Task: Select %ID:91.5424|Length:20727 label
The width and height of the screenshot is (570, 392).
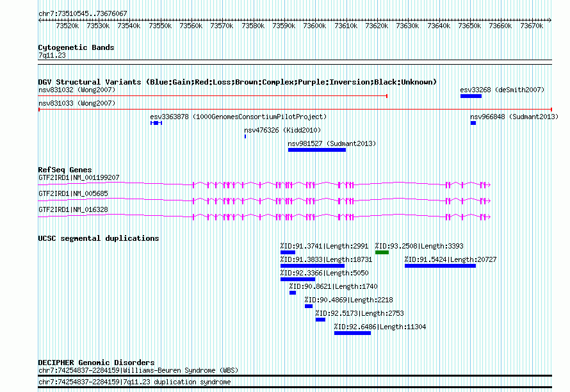Action: point(450,259)
